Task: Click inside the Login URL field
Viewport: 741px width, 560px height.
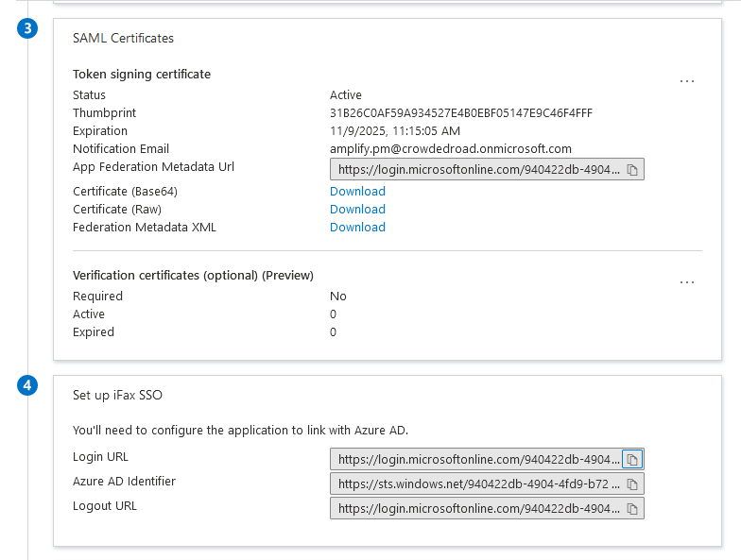Action: tap(476, 459)
